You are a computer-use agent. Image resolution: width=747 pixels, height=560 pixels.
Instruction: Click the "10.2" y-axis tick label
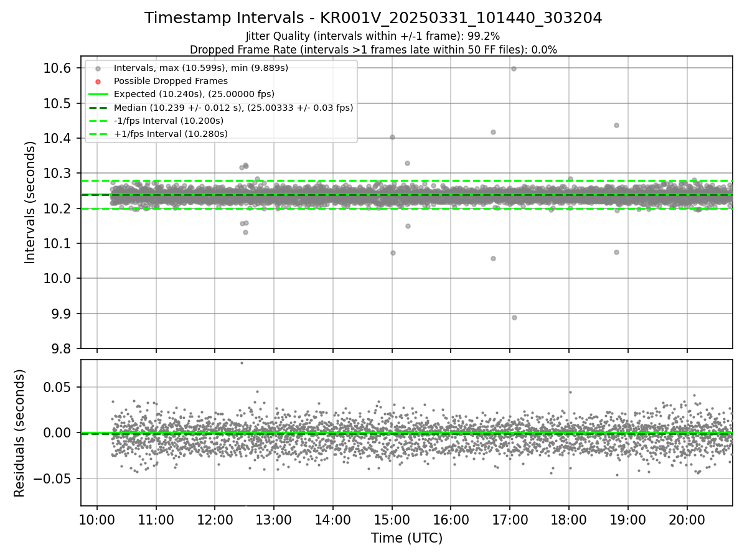coord(57,208)
